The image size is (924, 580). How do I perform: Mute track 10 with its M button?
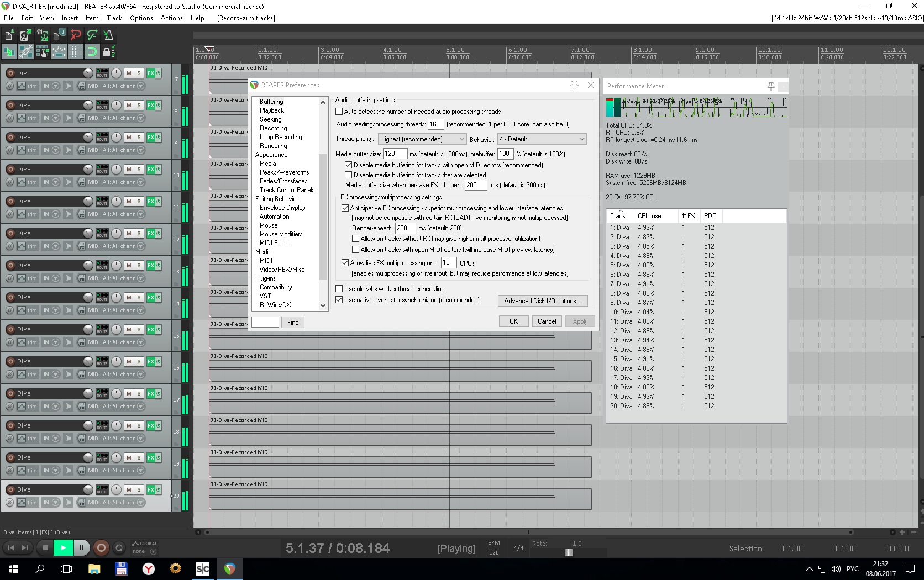click(x=129, y=169)
